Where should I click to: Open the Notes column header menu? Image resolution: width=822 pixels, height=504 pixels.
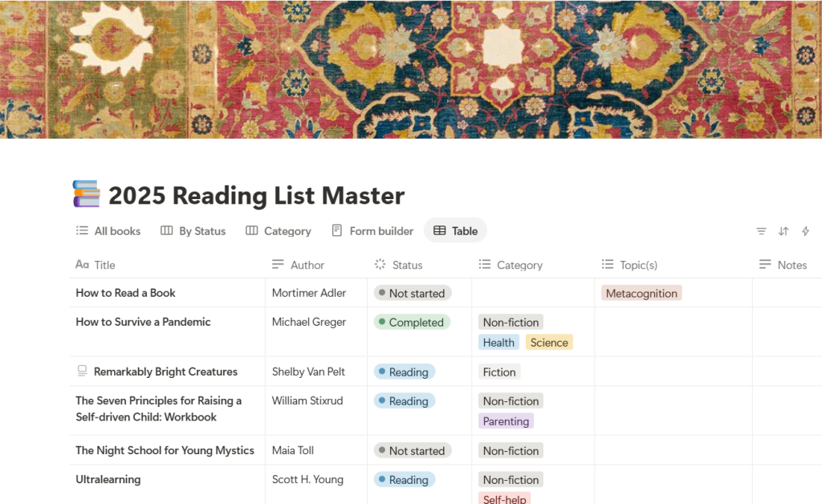pyautogui.click(x=791, y=265)
